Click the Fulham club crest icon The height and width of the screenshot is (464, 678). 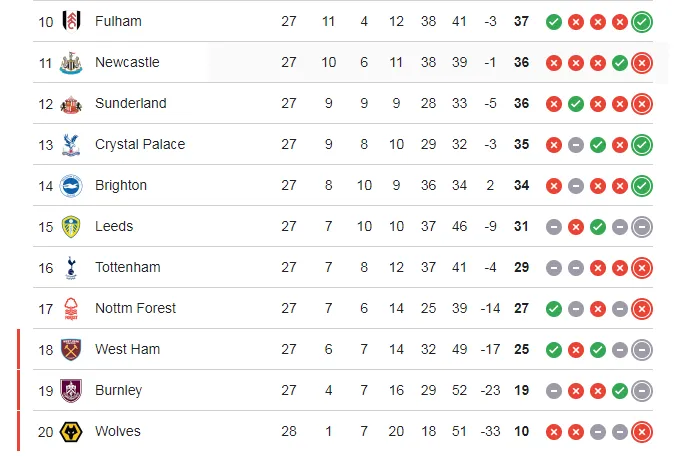(x=70, y=21)
